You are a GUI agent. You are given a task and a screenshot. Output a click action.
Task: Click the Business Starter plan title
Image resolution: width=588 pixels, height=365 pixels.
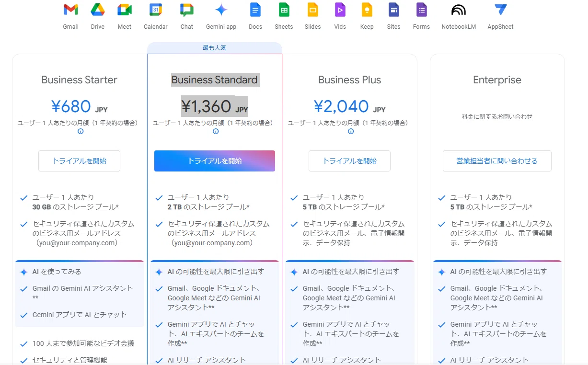click(x=80, y=80)
